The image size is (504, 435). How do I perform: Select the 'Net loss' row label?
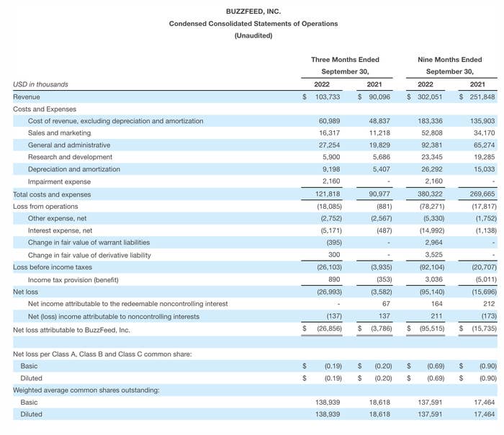26,292
